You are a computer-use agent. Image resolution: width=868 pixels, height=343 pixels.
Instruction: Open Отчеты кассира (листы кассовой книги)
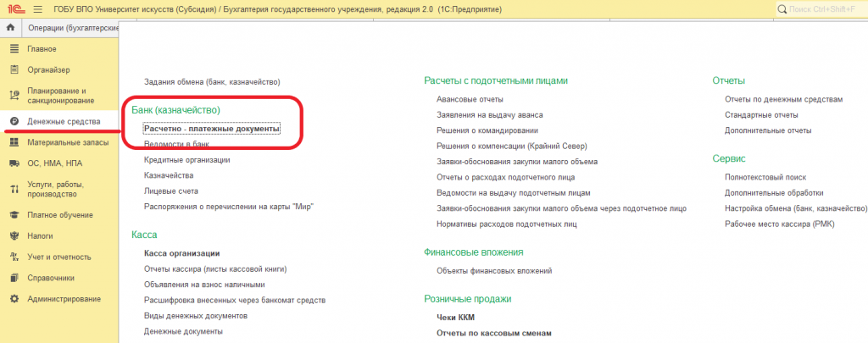coord(215,268)
